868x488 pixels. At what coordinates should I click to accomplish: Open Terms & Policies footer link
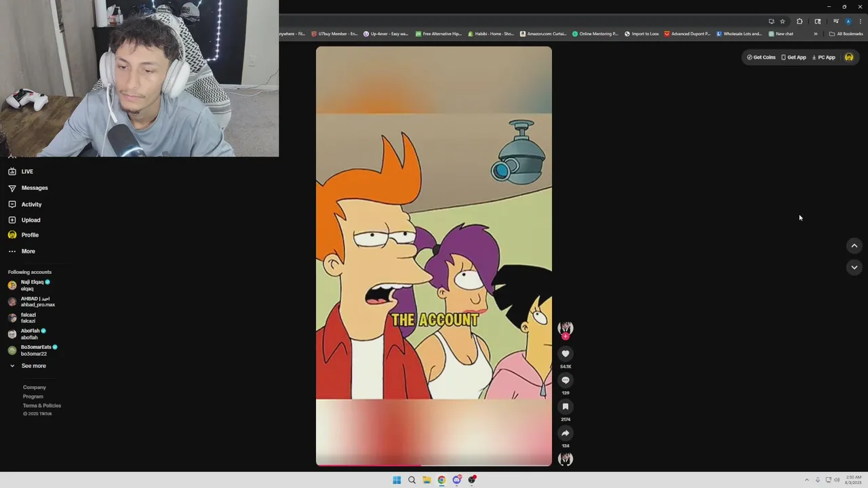pos(41,405)
